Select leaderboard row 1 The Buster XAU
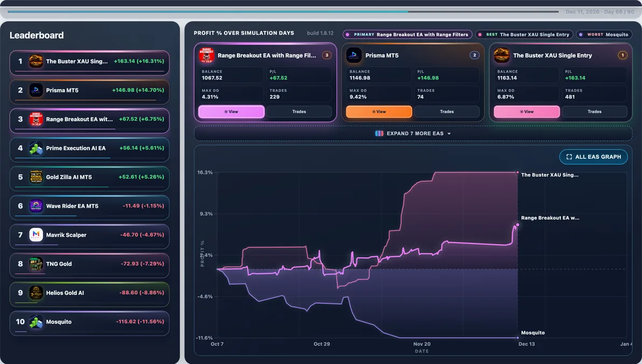The height and width of the screenshot is (364, 642). [x=89, y=62]
